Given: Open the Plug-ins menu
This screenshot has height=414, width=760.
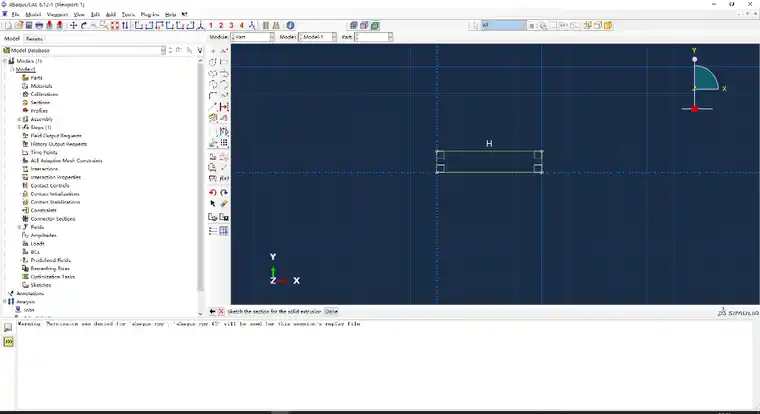Looking at the screenshot, I should [x=150, y=15].
